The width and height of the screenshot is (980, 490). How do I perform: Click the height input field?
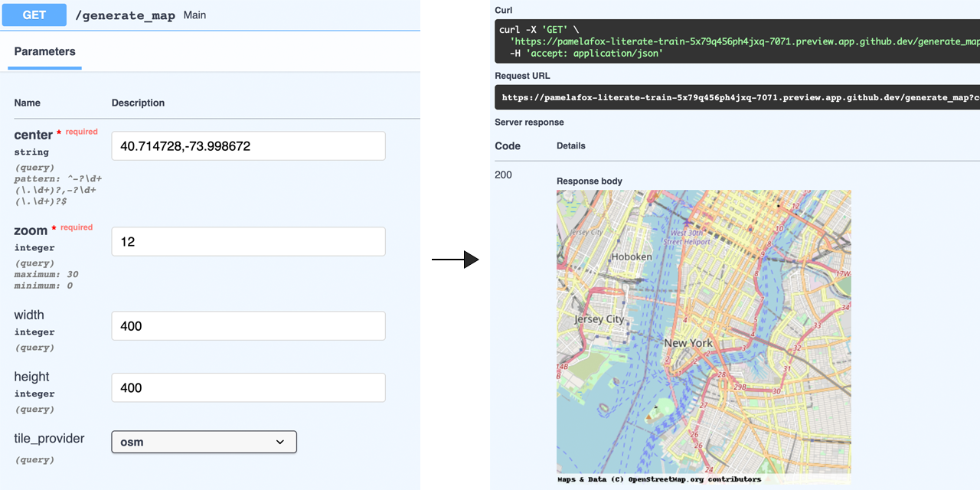coord(248,388)
